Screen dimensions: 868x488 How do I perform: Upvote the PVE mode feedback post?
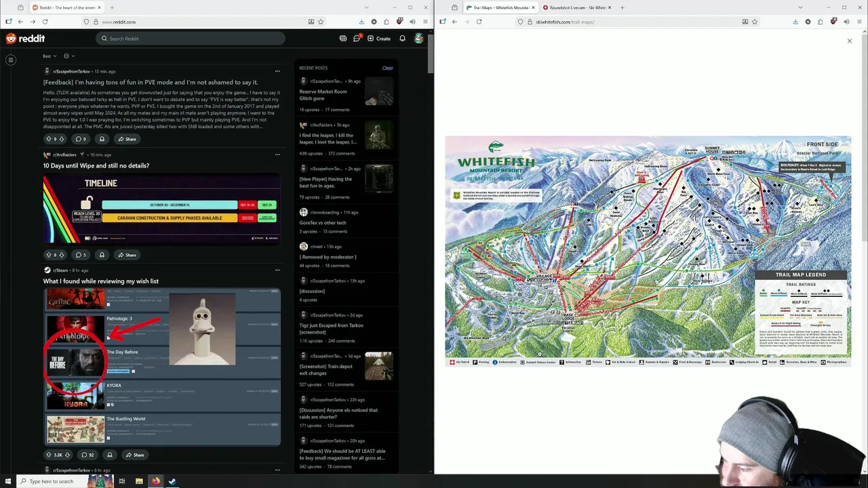(48, 139)
